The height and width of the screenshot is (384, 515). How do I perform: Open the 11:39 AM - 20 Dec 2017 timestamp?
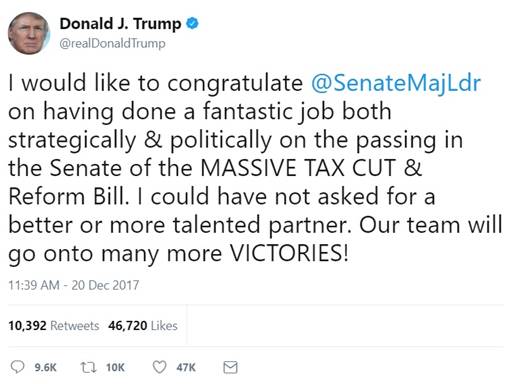[74, 285]
